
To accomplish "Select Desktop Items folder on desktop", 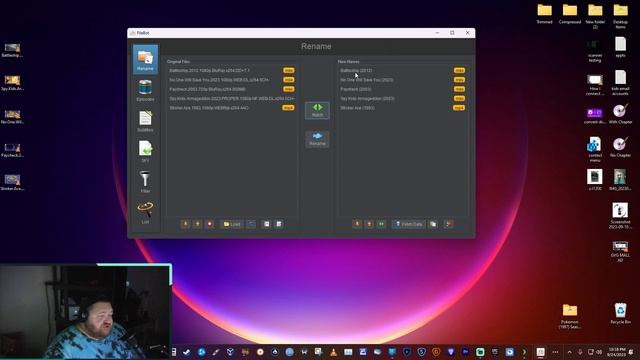I will pos(620,16).
